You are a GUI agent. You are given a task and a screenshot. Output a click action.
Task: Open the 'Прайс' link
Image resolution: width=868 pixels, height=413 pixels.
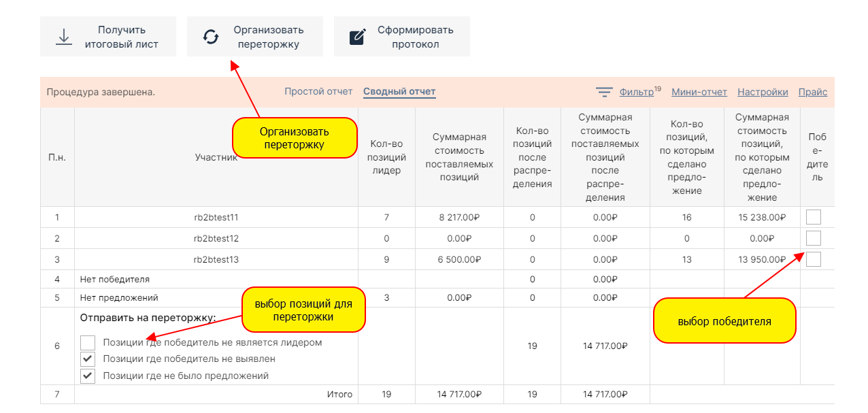pyautogui.click(x=812, y=93)
